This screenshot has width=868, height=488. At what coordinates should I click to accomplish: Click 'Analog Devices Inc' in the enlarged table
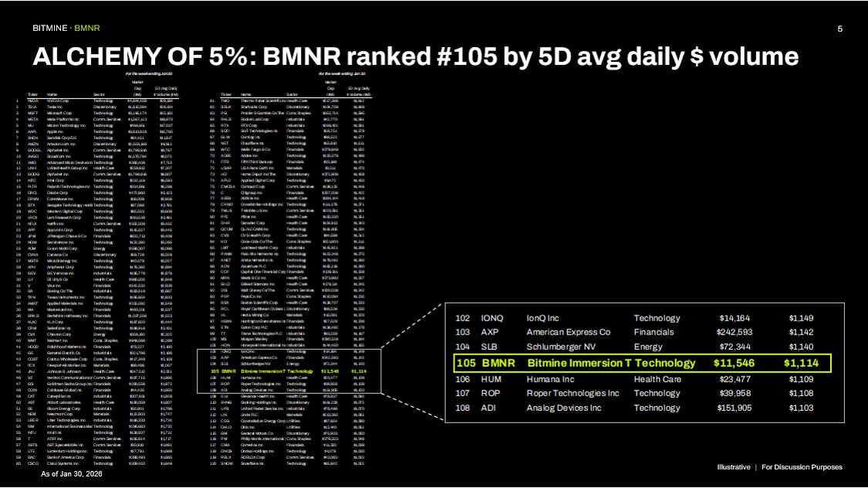(x=563, y=408)
